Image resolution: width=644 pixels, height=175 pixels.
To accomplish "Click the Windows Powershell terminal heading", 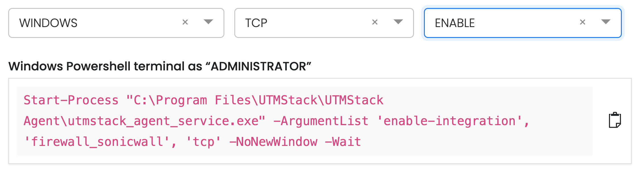I will [x=160, y=66].
